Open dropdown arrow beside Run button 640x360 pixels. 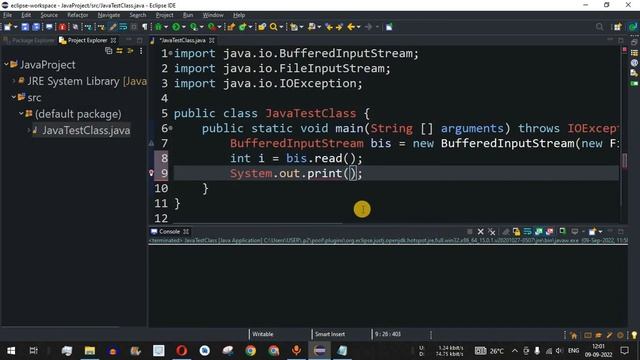coord(184,27)
